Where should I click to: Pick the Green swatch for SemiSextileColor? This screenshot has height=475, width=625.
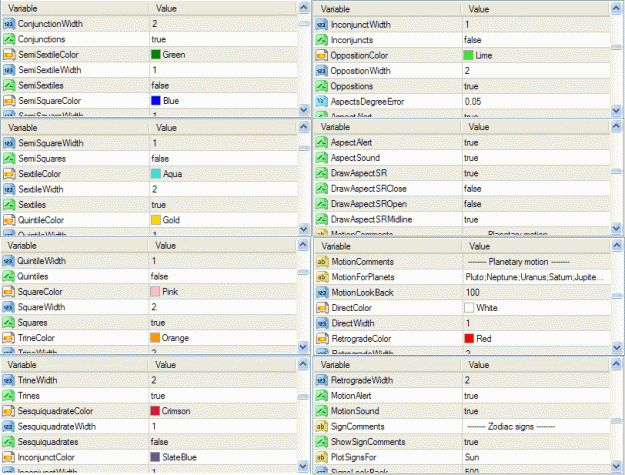[155, 55]
